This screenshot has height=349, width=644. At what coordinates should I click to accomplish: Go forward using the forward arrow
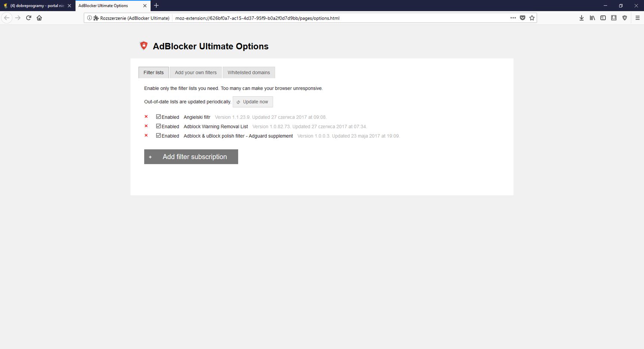(18, 18)
